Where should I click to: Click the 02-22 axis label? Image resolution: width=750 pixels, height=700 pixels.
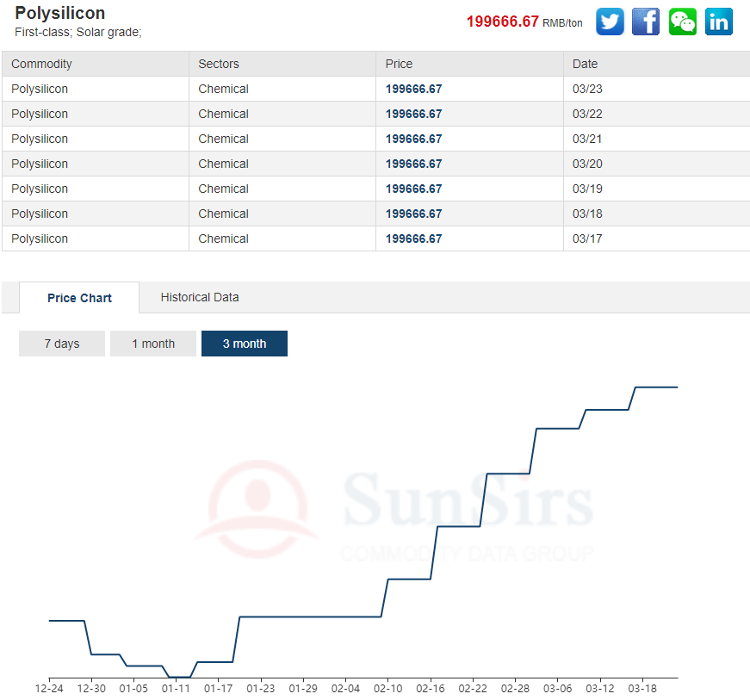473,688
